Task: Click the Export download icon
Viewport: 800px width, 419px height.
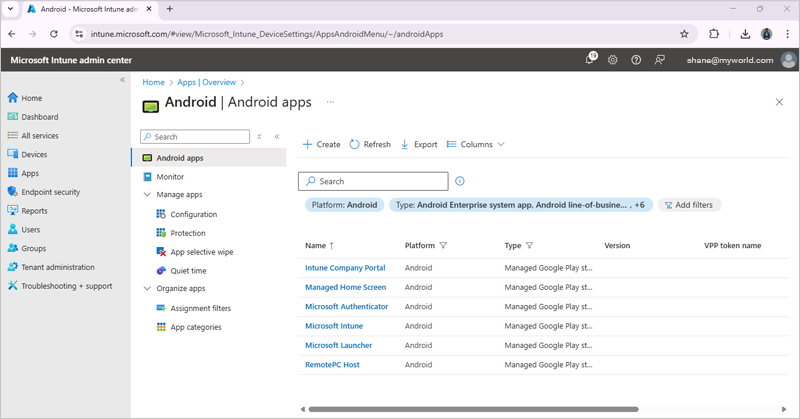Action: tap(405, 144)
